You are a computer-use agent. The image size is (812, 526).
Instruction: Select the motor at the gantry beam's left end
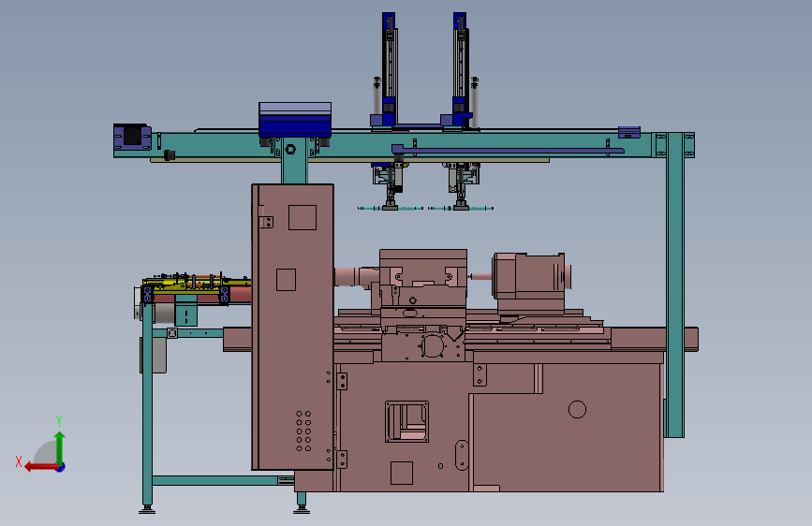132,137
